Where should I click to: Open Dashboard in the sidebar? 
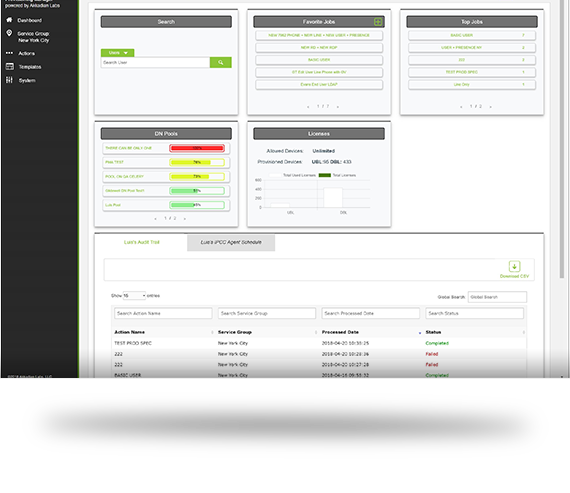pyautogui.click(x=29, y=20)
